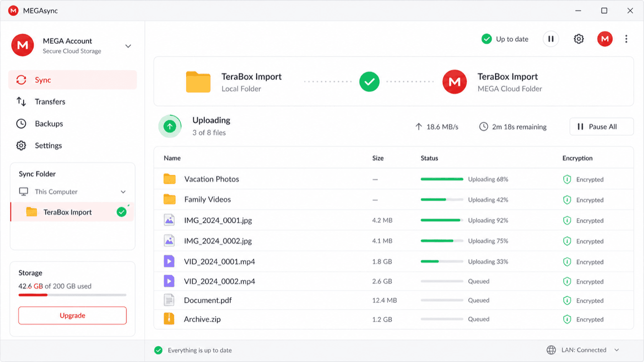Click the Archive.zip encryption shield icon

click(x=567, y=319)
